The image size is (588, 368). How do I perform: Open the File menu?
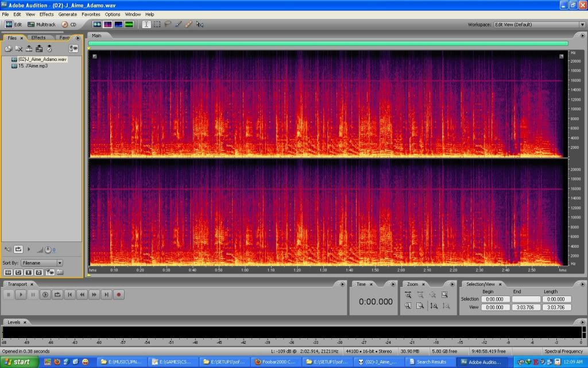[5, 14]
